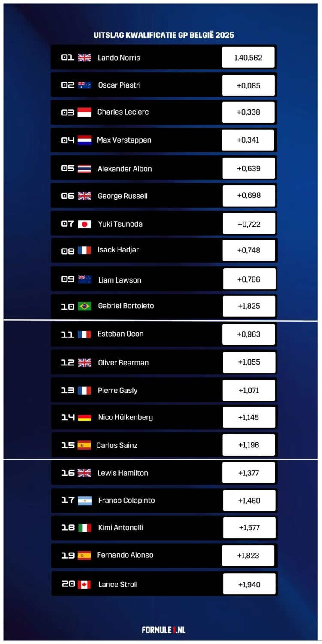
Task: Click the George Russell driver name
Action: [x=123, y=196]
